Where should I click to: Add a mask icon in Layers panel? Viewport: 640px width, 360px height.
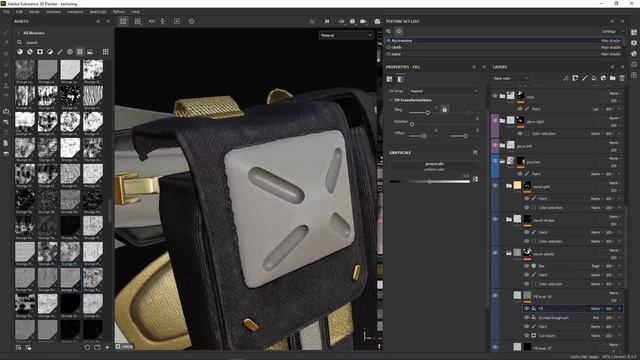point(575,78)
